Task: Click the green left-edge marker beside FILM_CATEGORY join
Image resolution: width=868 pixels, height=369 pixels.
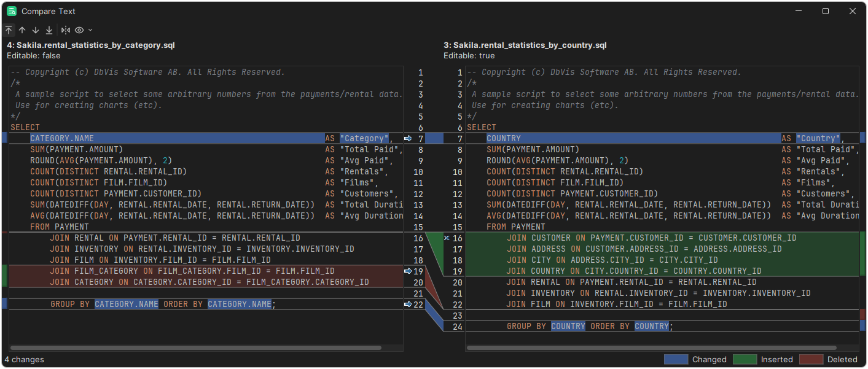Action: 4,276
